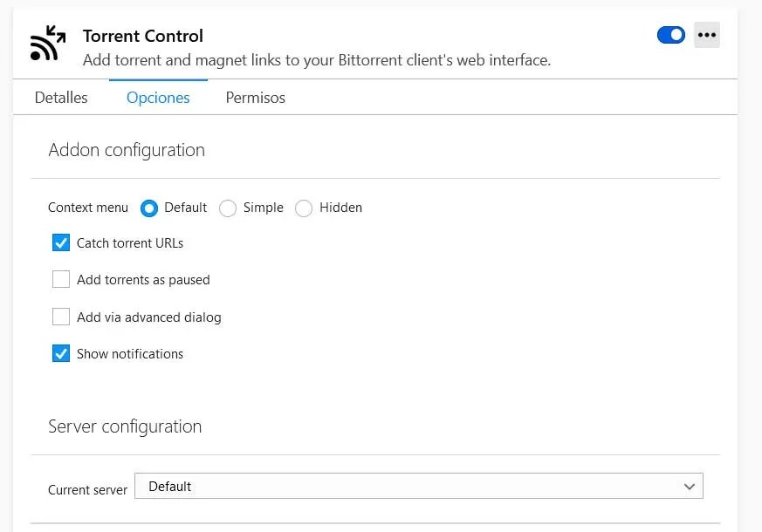Tick Add via advanced dialog checkbox

[61, 317]
